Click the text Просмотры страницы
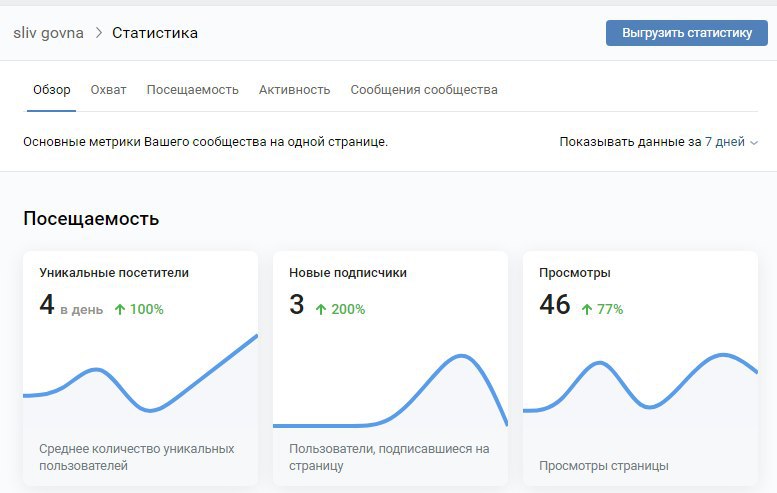 click(x=604, y=466)
